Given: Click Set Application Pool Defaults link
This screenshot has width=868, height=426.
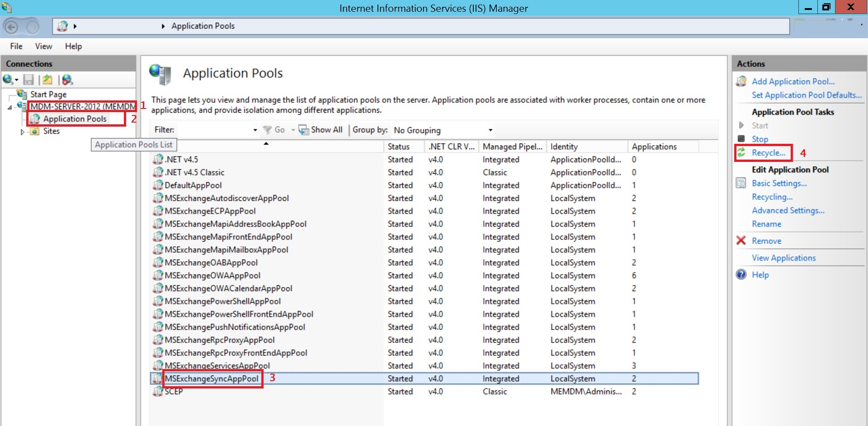Looking at the screenshot, I should [x=807, y=95].
